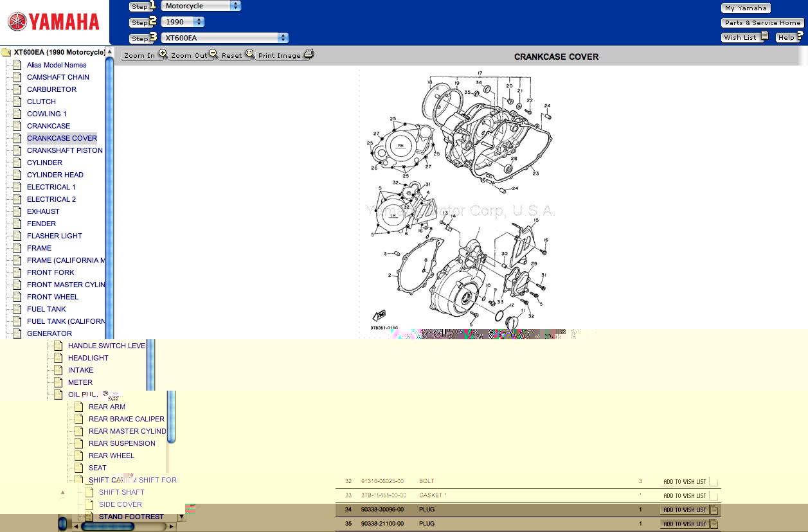The image size is (808, 532).
Task: Click page icon beside FENDER
Action: pyautogui.click(x=17, y=224)
